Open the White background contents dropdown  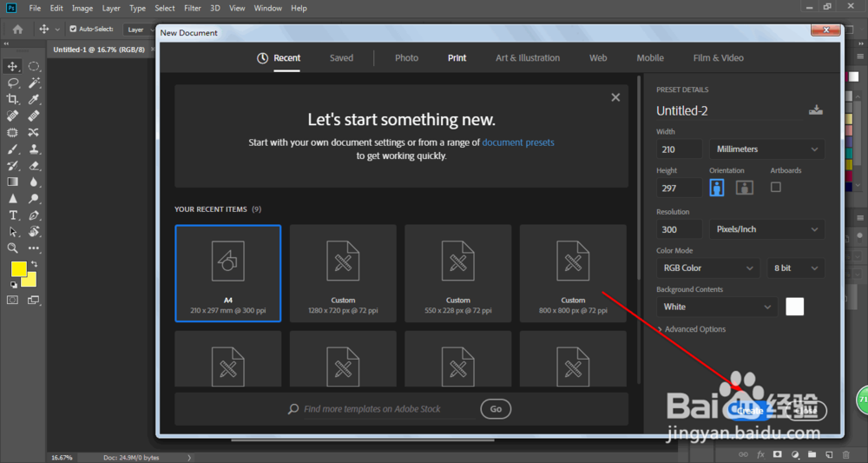point(717,307)
